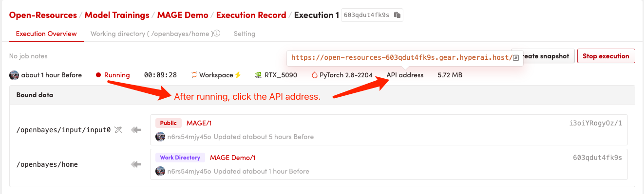Go to Open-Resources breadcrumb
This screenshot has width=644, height=194.
click(x=43, y=15)
